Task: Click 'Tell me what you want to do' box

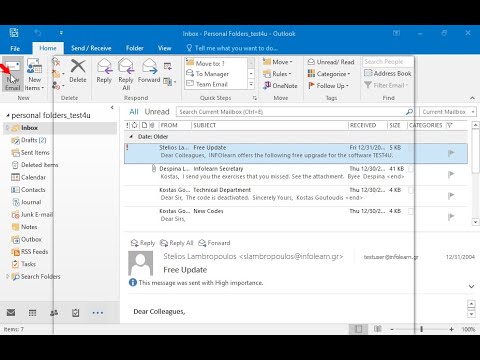Action: point(232,48)
